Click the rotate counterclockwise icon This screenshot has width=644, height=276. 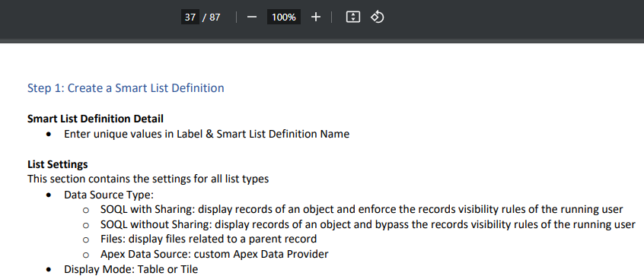pyautogui.click(x=377, y=17)
